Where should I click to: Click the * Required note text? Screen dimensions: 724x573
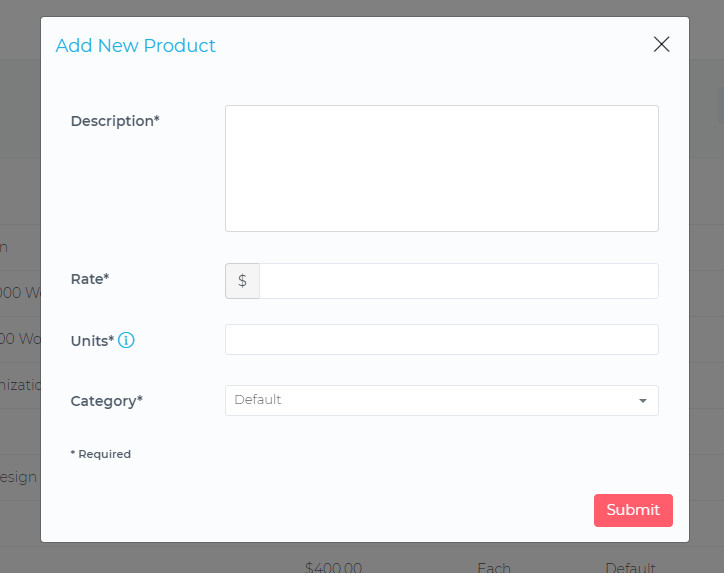pos(100,454)
